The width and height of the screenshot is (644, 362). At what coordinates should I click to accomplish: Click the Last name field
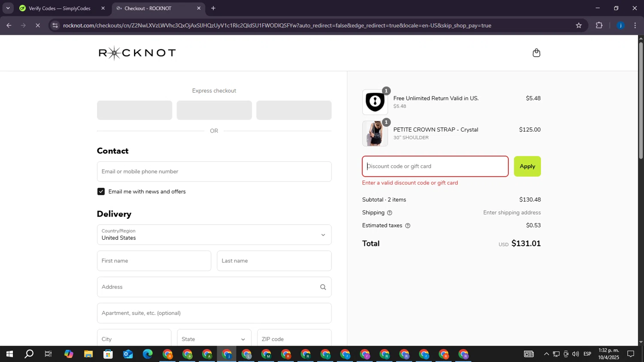pyautogui.click(x=274, y=261)
